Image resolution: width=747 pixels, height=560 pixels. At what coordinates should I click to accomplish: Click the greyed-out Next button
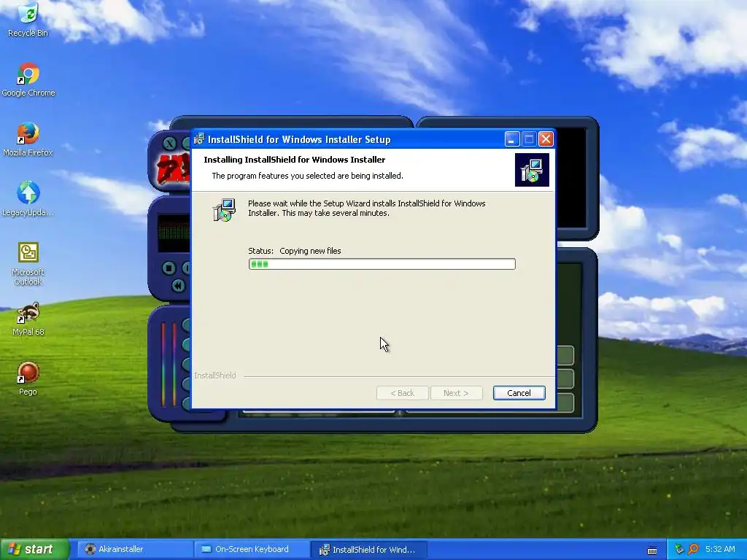click(x=456, y=393)
